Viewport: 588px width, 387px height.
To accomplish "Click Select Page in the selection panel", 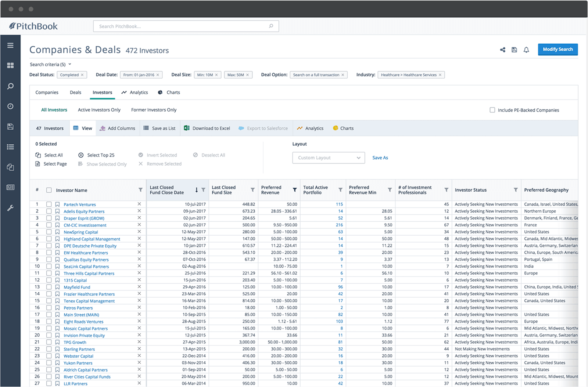I will [51, 164].
